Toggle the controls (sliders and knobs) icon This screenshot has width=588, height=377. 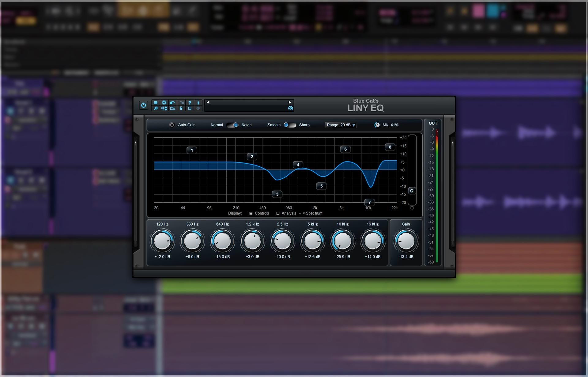(x=164, y=108)
